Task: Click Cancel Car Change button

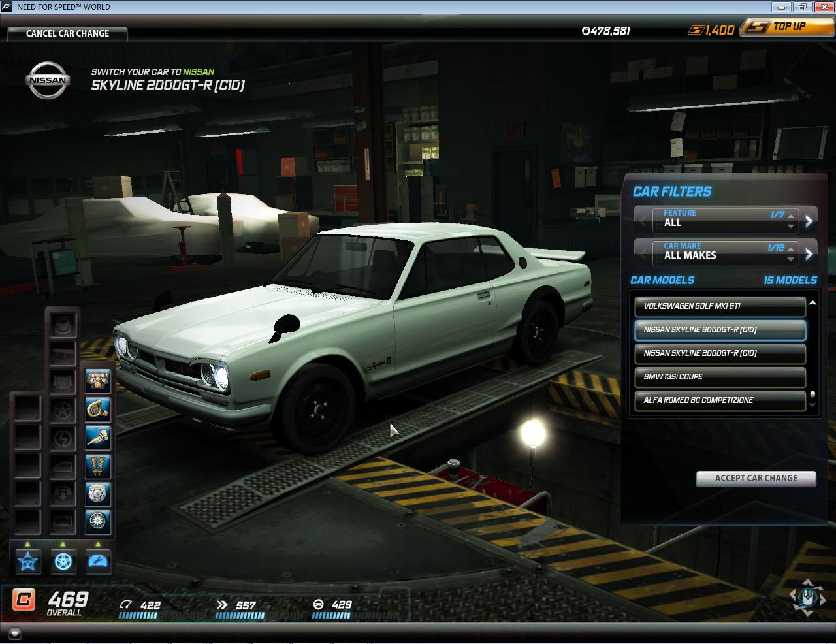Action: [67, 33]
